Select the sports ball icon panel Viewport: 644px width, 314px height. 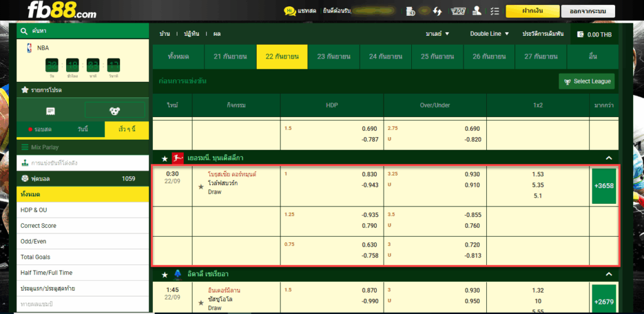tap(114, 110)
